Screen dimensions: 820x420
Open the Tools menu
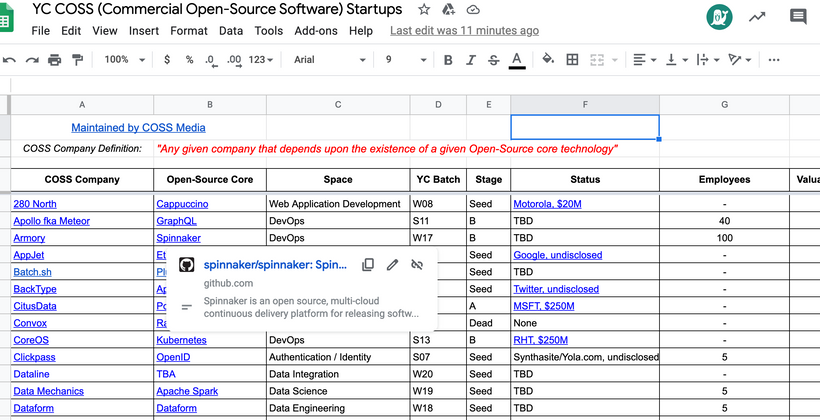pyautogui.click(x=269, y=31)
